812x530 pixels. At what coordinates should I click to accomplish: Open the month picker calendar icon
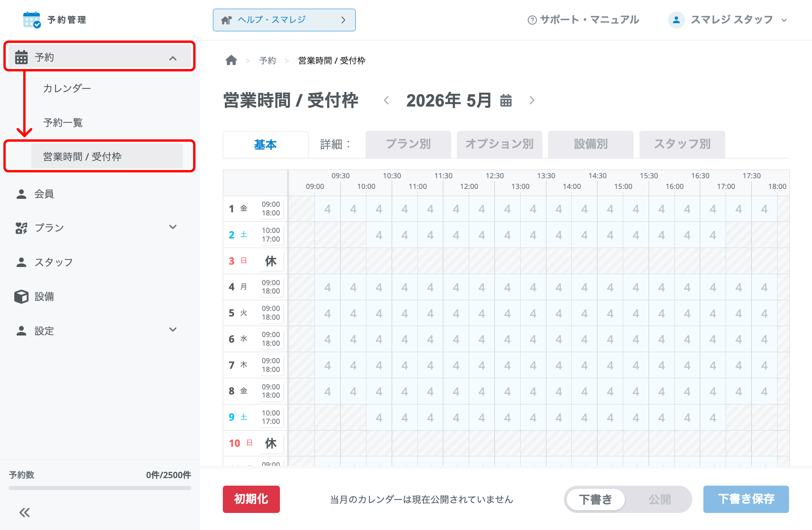pyautogui.click(x=506, y=101)
